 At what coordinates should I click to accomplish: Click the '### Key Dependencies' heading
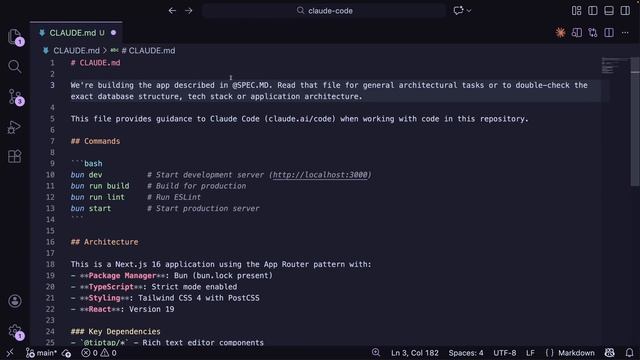point(116,331)
